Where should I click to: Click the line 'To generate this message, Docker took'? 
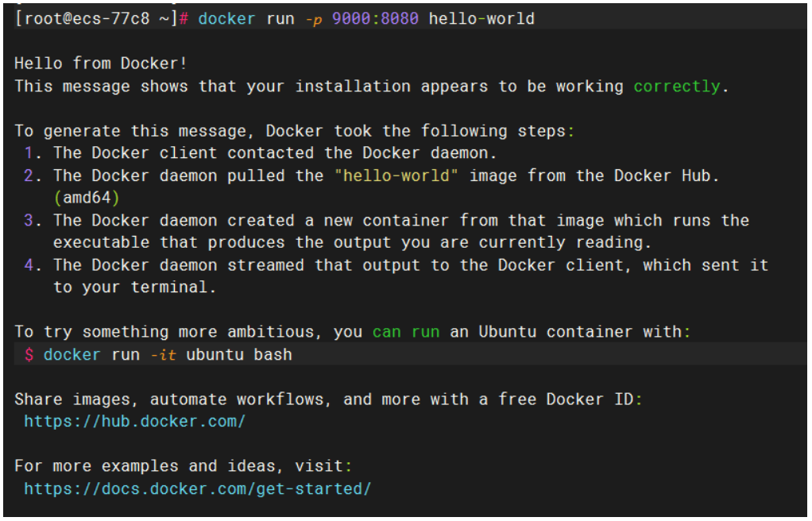tap(294, 131)
